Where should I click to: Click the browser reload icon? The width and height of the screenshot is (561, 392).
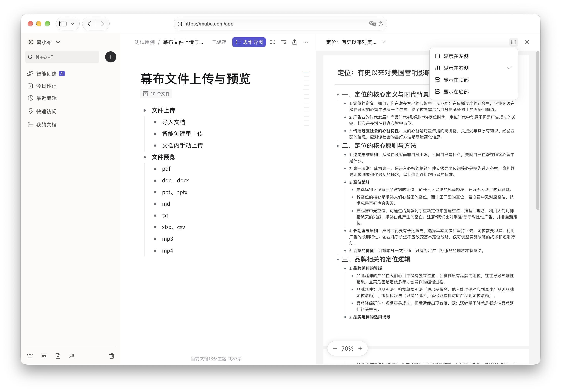point(380,24)
